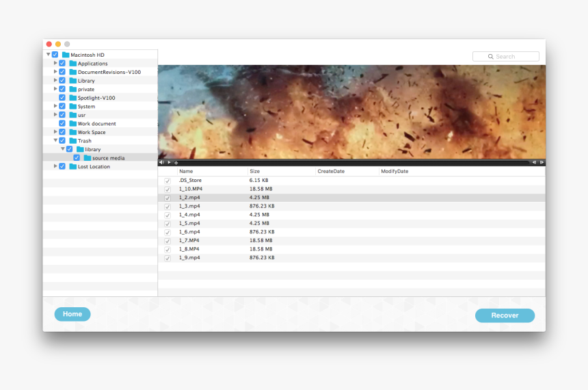This screenshot has height=390, width=588.
Task: Expand the Lost Location folder
Action: tap(55, 166)
